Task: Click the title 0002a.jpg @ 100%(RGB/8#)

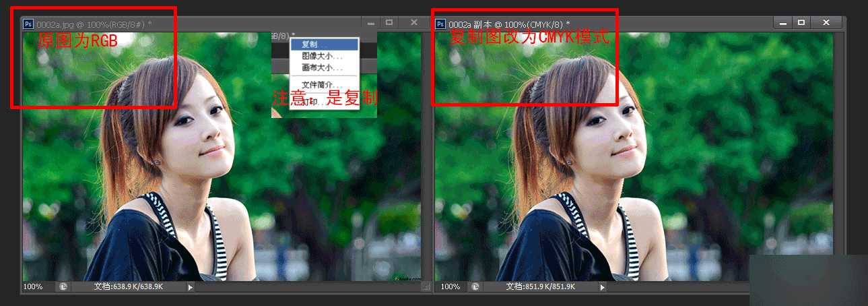Action: (90, 24)
